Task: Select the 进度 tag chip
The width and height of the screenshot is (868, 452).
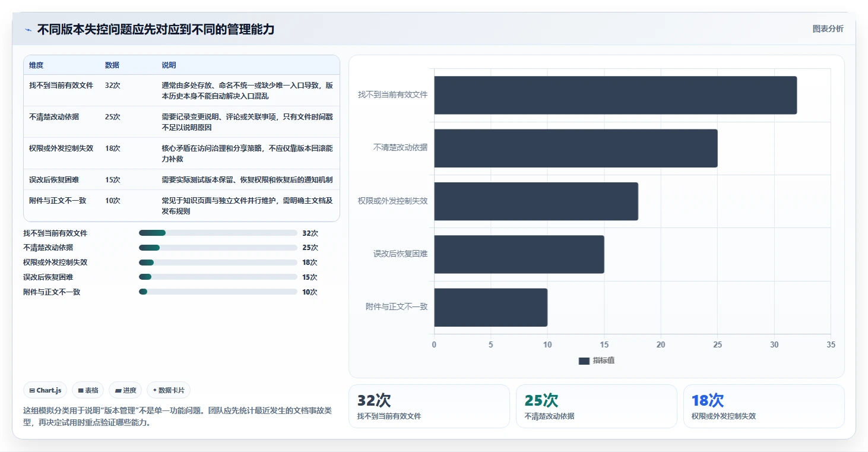Action: pos(125,390)
